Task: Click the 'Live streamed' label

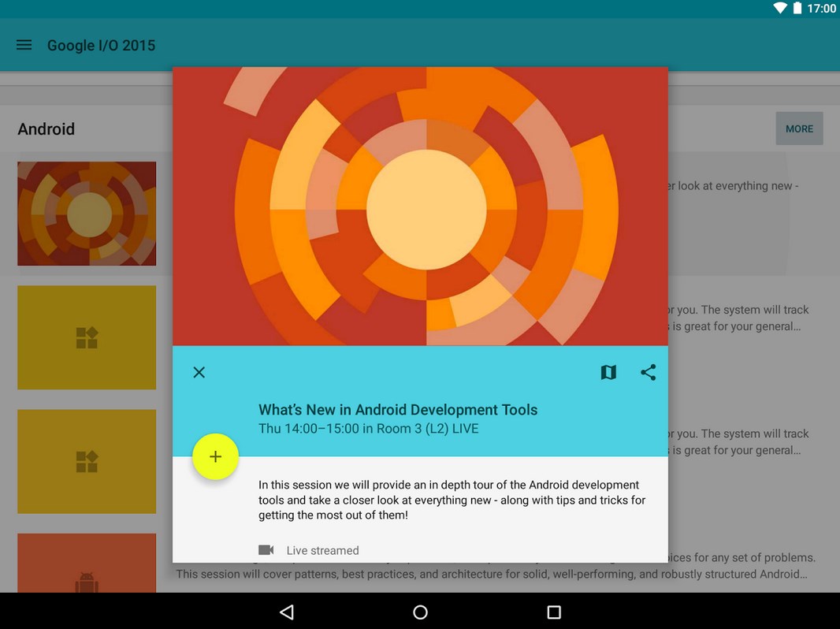Action: click(x=322, y=550)
